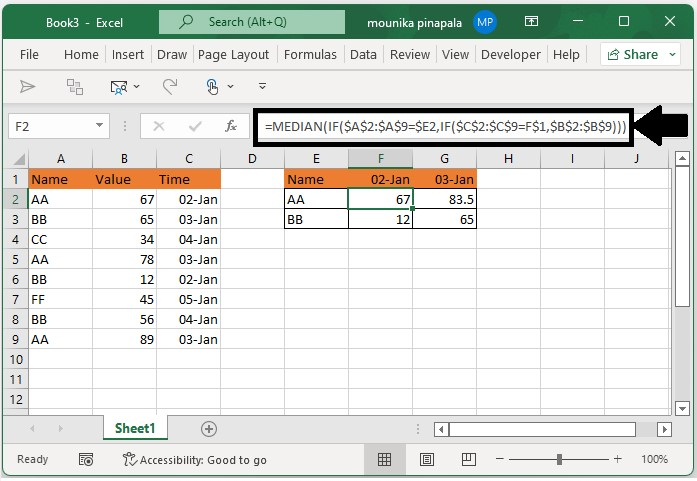Click the Search magnifier icon
Image resolution: width=697 pixels, height=481 pixels.
pyautogui.click(x=186, y=21)
